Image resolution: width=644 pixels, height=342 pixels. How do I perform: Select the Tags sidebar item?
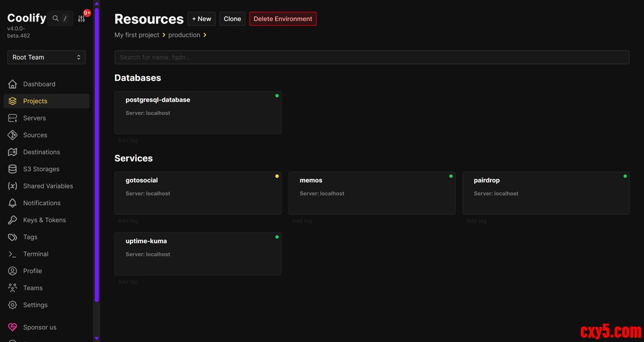click(x=30, y=237)
